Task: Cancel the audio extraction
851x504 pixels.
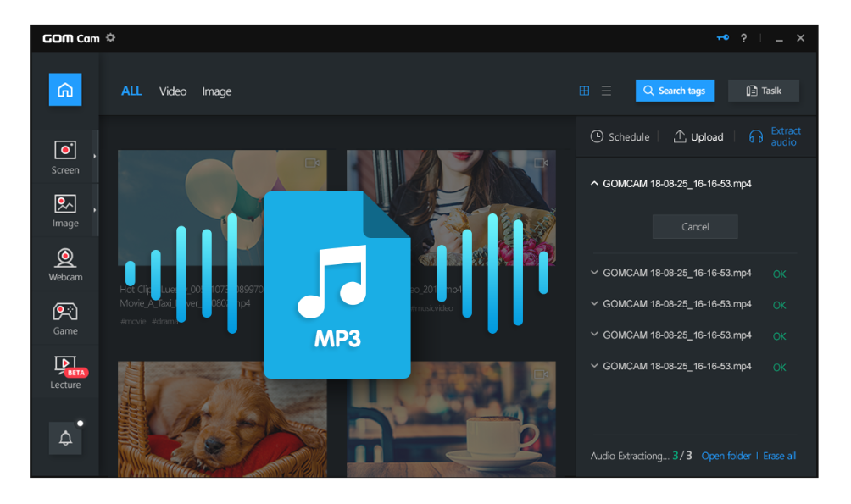Action: click(x=695, y=227)
